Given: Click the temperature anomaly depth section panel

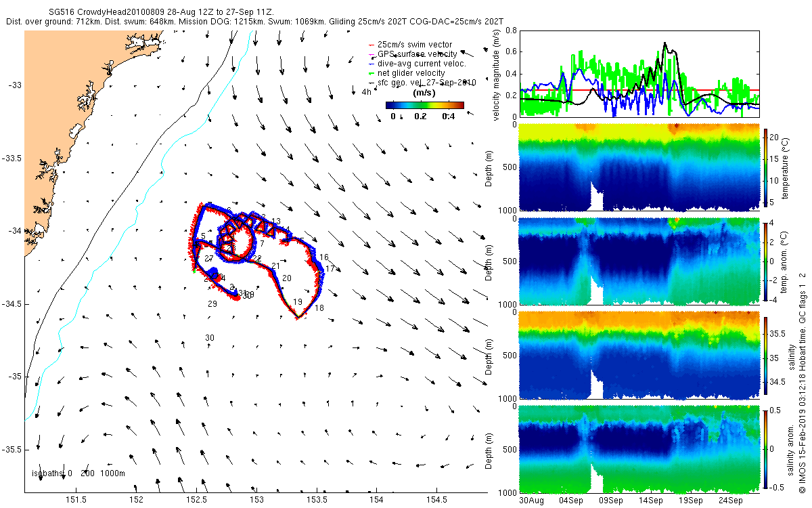Looking at the screenshot, I should tap(639, 261).
